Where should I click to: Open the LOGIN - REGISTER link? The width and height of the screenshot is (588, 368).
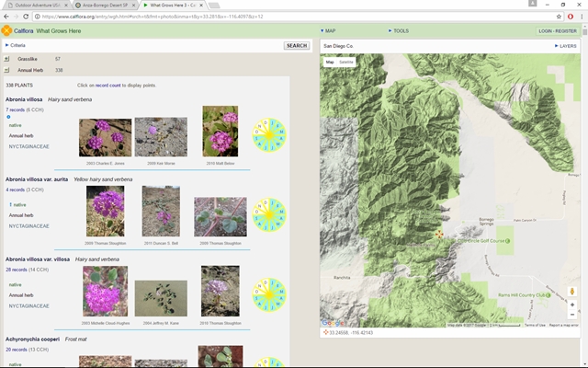coord(559,30)
